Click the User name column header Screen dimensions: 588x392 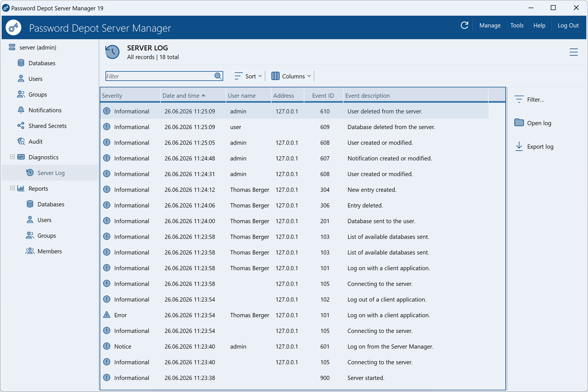point(249,96)
